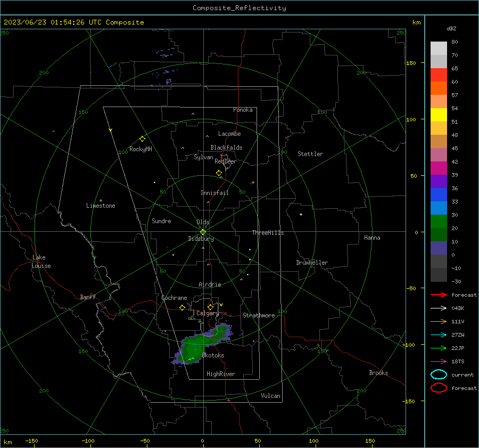
Task: Click the light gray 70-80 dBZ swatch
Action: pos(439,48)
